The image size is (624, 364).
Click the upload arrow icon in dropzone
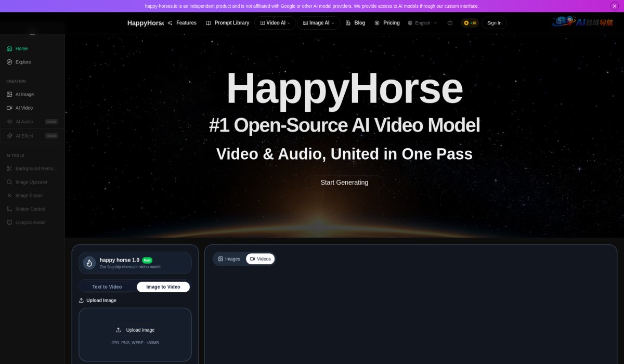tap(119, 330)
